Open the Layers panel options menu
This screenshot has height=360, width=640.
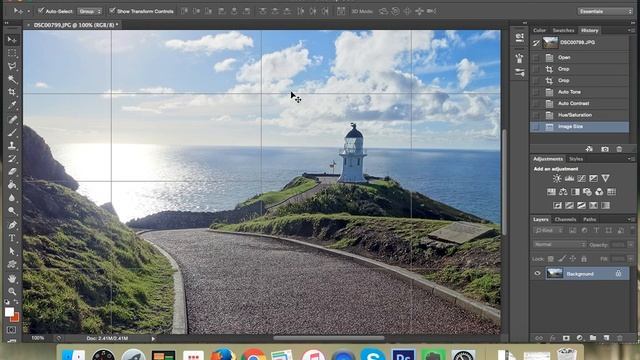pos(630,219)
